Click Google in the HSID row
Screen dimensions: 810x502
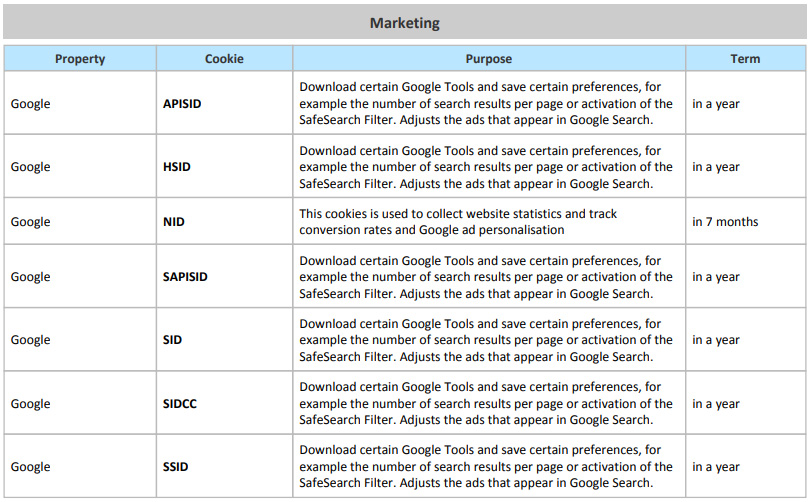tap(30, 167)
